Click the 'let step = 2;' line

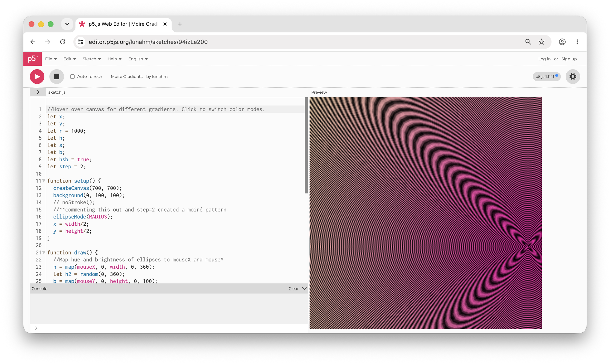66,167
